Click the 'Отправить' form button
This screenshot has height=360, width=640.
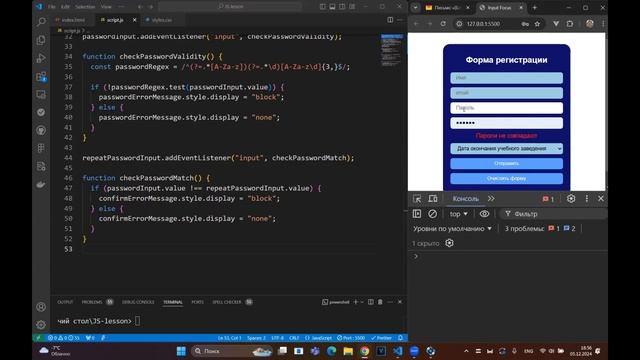(x=506, y=163)
